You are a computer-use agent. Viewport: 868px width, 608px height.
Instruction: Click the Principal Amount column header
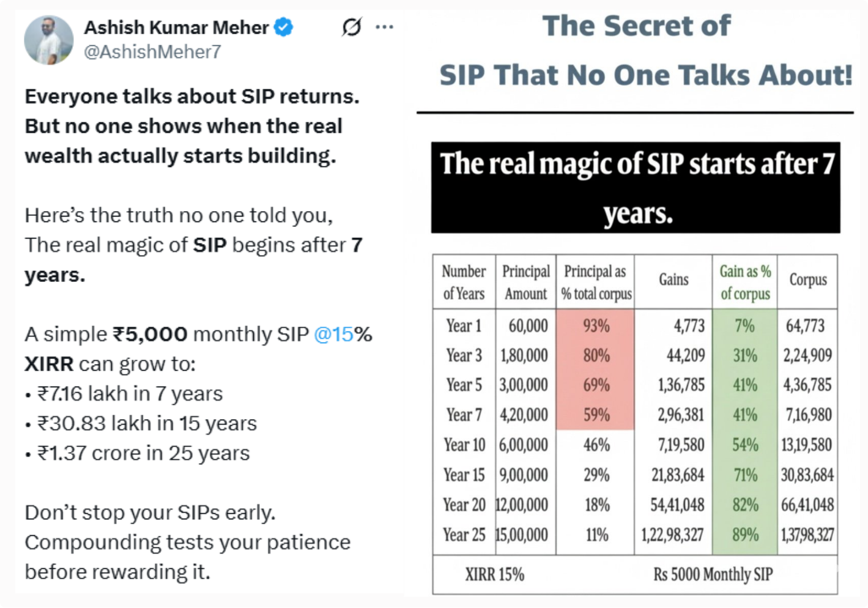[525, 282]
